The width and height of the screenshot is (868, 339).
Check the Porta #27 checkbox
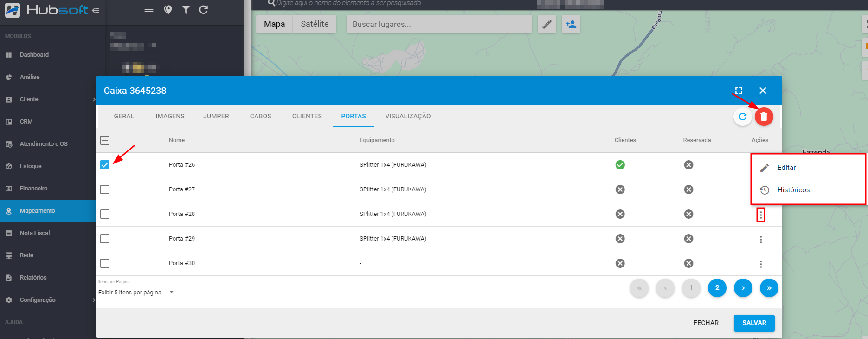(105, 189)
